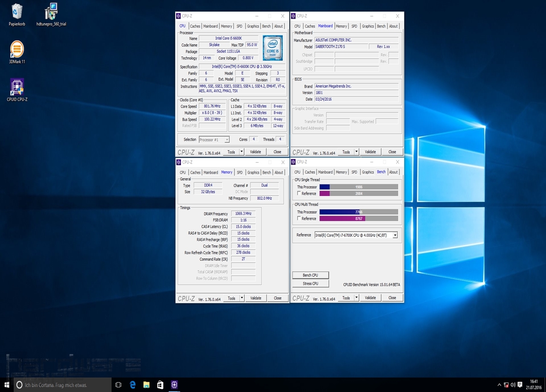546x392 pixels.
Task: Open Task View on the taskbar
Action: tap(119, 385)
